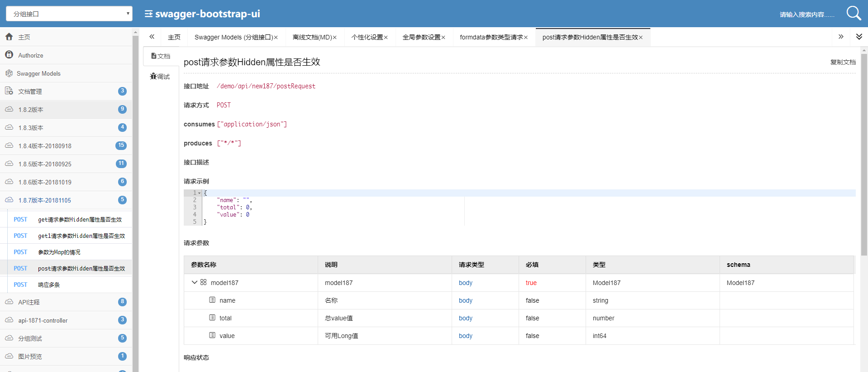Click the 主页 sidebar item text
Viewport: 868px width, 372px height.
coord(24,37)
